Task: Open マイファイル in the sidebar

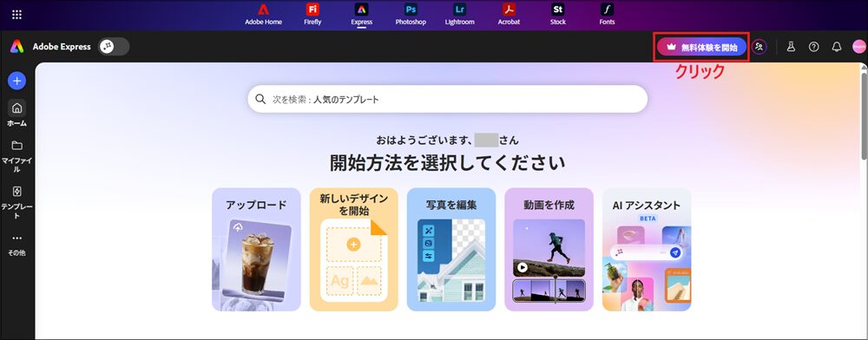Action: pos(16,156)
